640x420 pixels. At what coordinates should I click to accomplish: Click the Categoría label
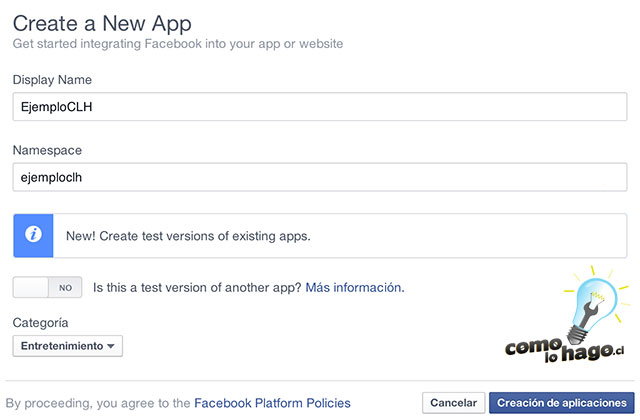(x=40, y=322)
